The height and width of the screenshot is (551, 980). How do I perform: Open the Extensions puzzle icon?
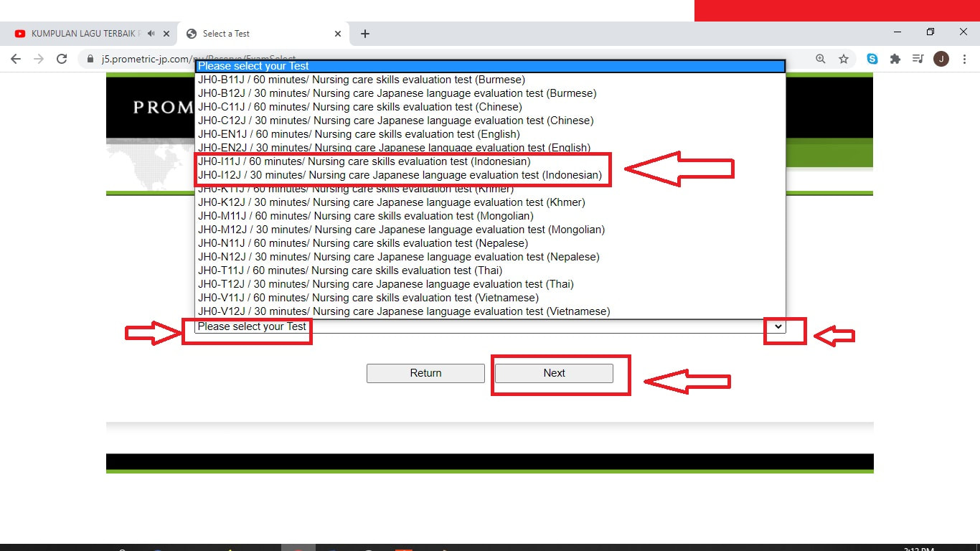895,59
